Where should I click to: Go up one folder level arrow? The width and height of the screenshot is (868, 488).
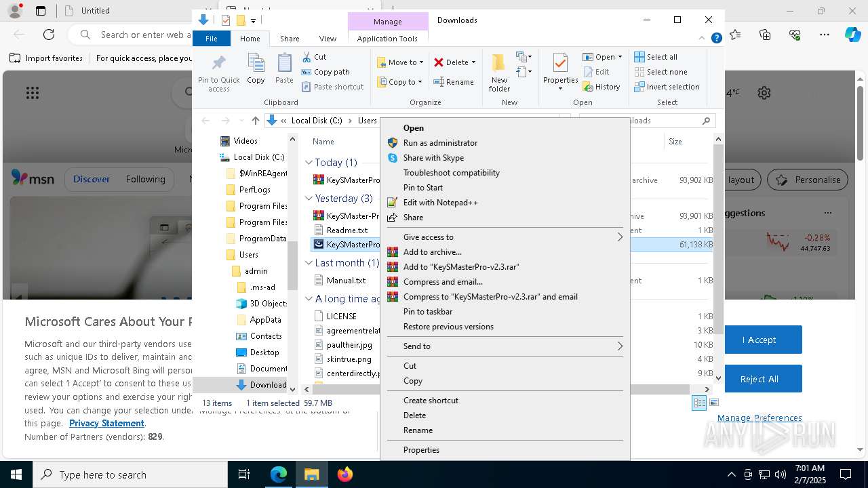point(255,121)
